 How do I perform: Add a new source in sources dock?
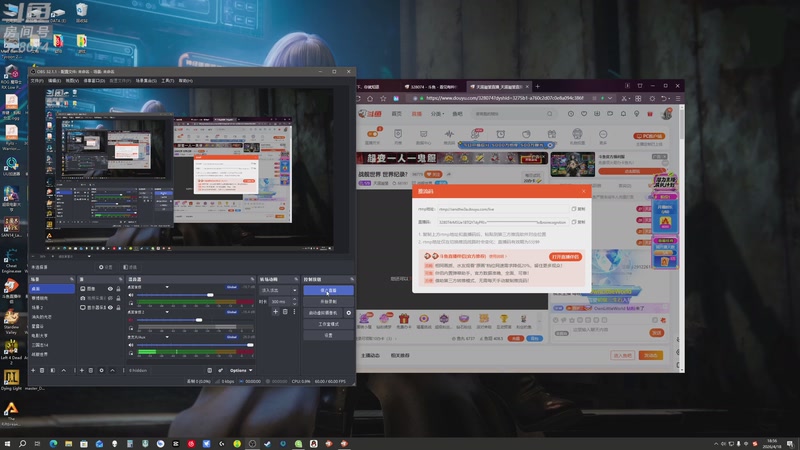(x=82, y=370)
